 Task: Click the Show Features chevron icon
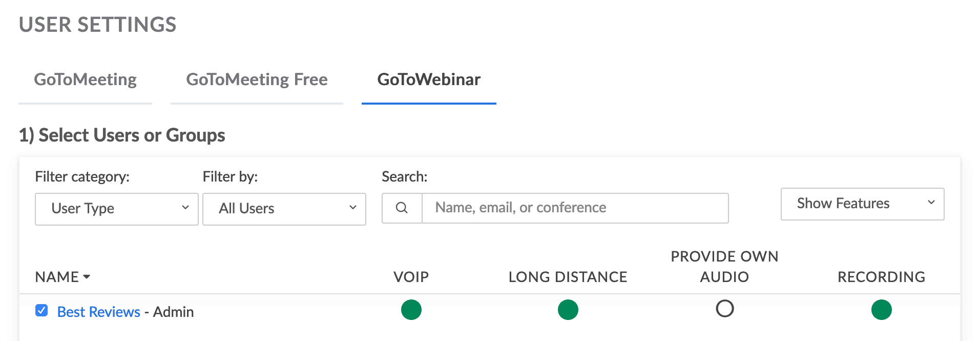click(x=932, y=203)
